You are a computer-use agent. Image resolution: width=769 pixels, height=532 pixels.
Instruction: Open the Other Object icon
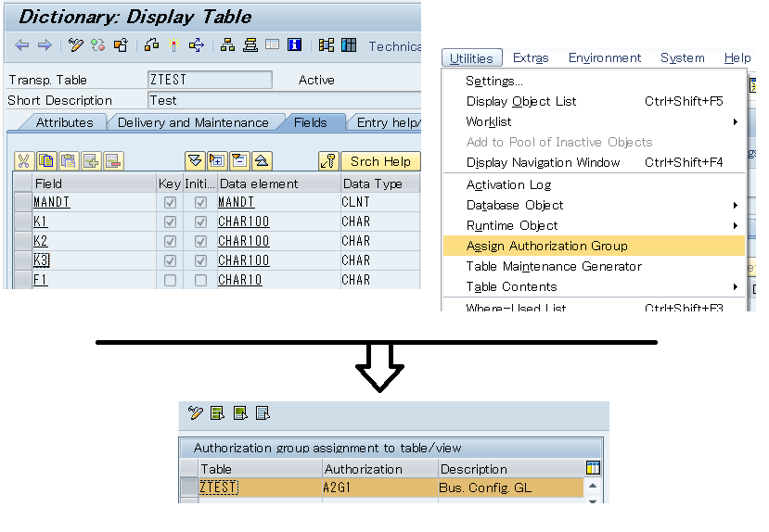[x=121, y=45]
